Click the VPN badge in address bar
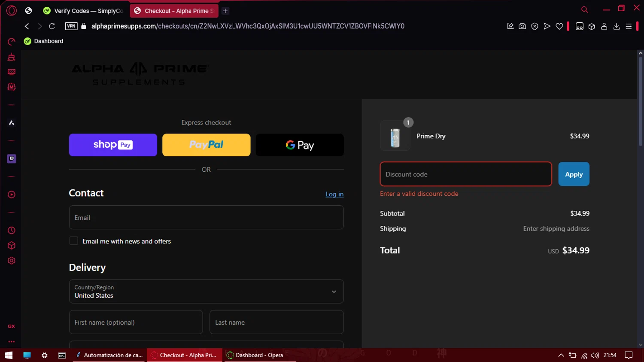Viewport: 644px width, 362px height. [71, 26]
